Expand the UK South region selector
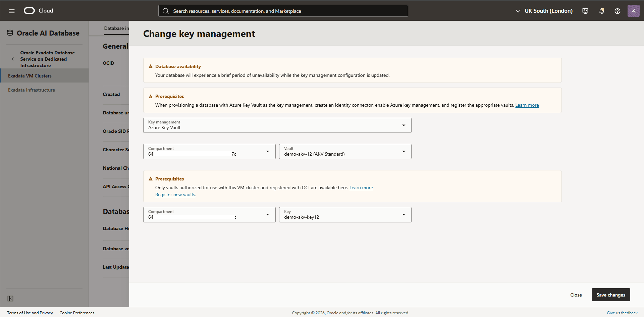Image resolution: width=644 pixels, height=317 pixels. (x=518, y=11)
